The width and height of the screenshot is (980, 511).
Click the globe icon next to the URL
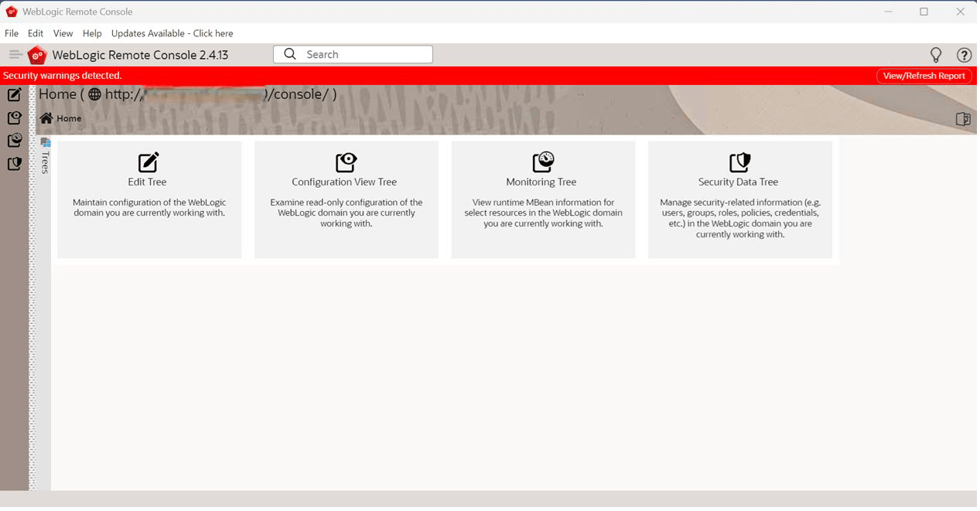pyautogui.click(x=95, y=94)
